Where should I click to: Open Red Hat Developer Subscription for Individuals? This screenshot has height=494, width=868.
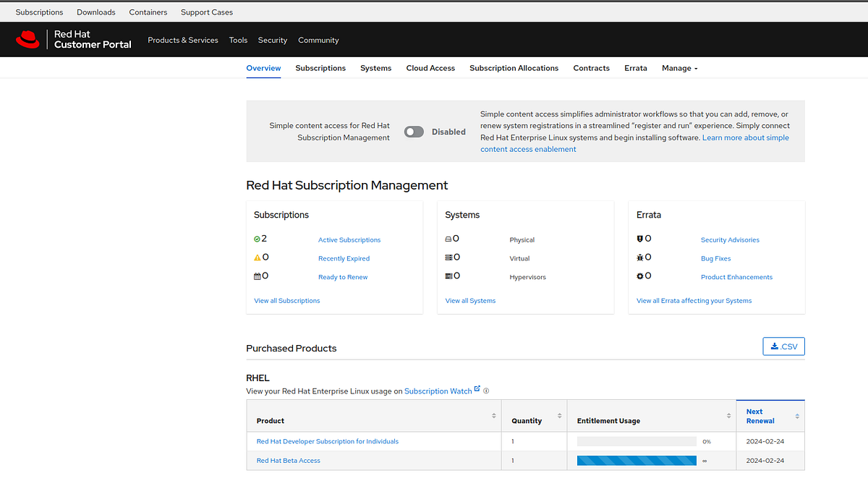(327, 440)
